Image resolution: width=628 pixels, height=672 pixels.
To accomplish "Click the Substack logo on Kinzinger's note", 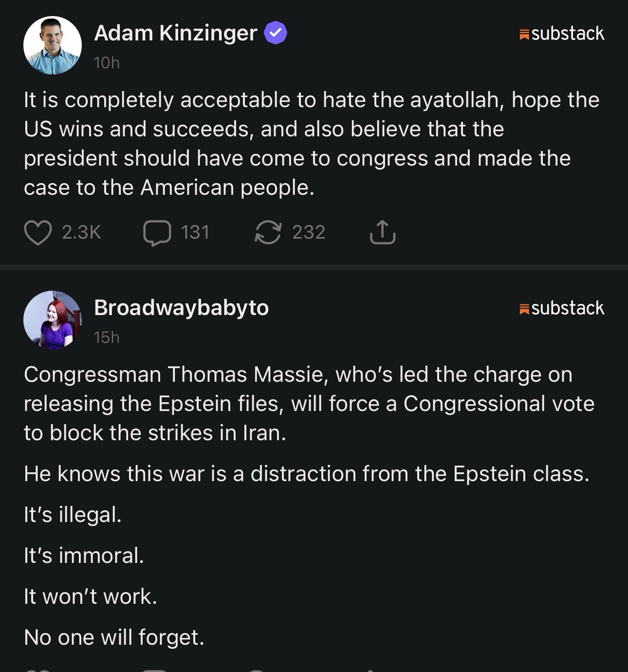I will 562,34.
